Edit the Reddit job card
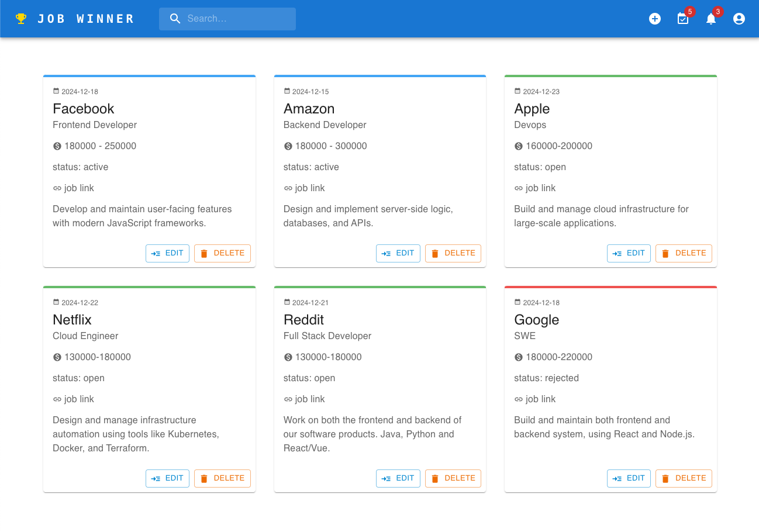Viewport: 759px width, 532px height. tap(398, 478)
